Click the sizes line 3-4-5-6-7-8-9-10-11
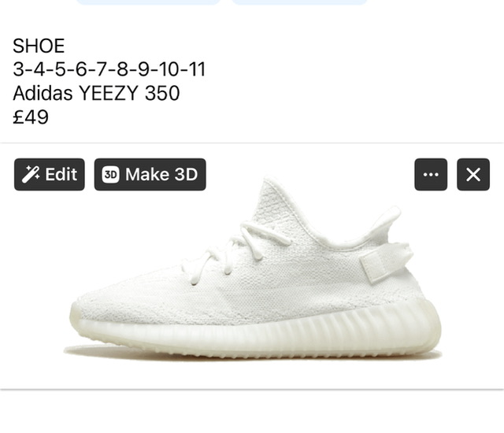The height and width of the screenshot is (433, 504). tap(109, 69)
